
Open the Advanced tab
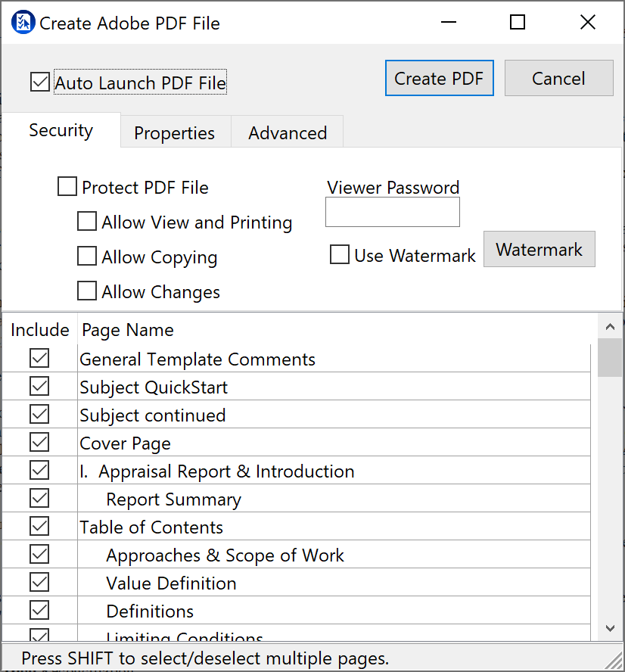288,133
